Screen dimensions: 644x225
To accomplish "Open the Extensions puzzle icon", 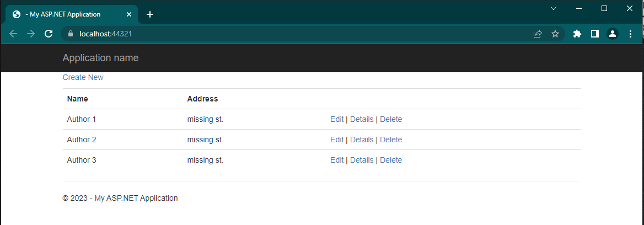I will 577,34.
